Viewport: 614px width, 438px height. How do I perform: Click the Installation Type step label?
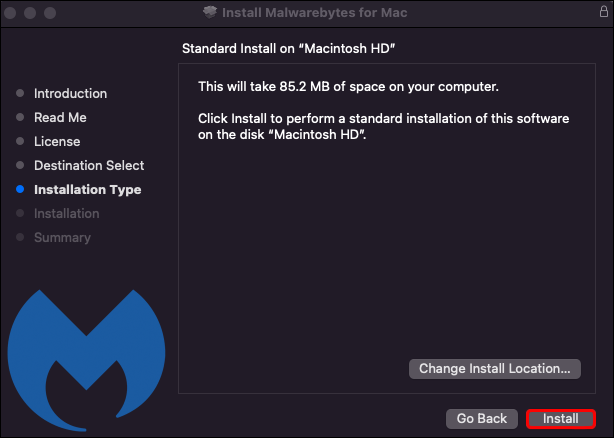[x=87, y=189]
